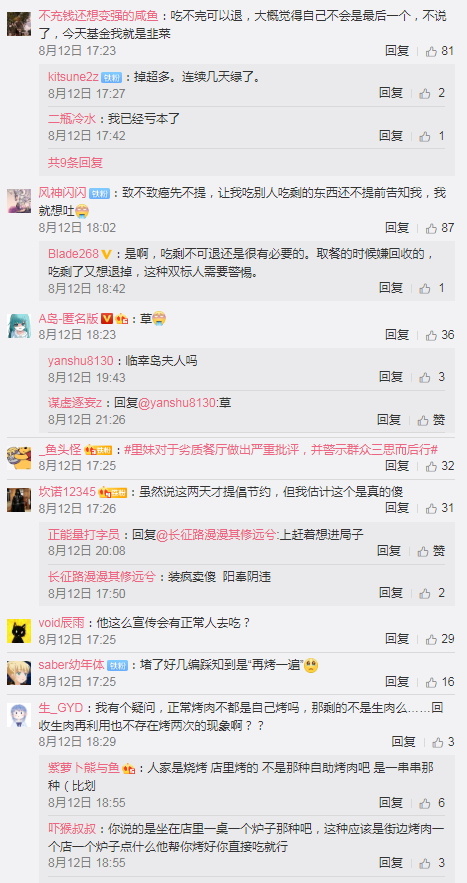Like kitsune2z's reply with 2 likes
467x883 pixels.
[x=432, y=93]
